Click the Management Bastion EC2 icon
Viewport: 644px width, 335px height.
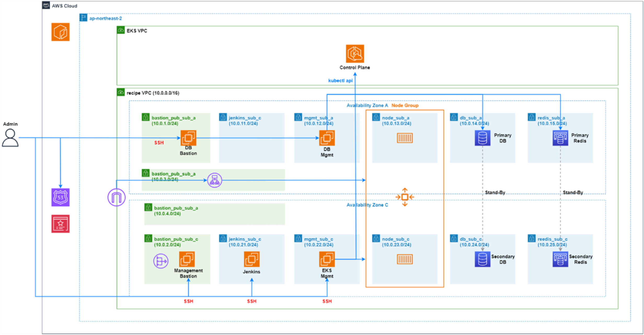point(187,259)
